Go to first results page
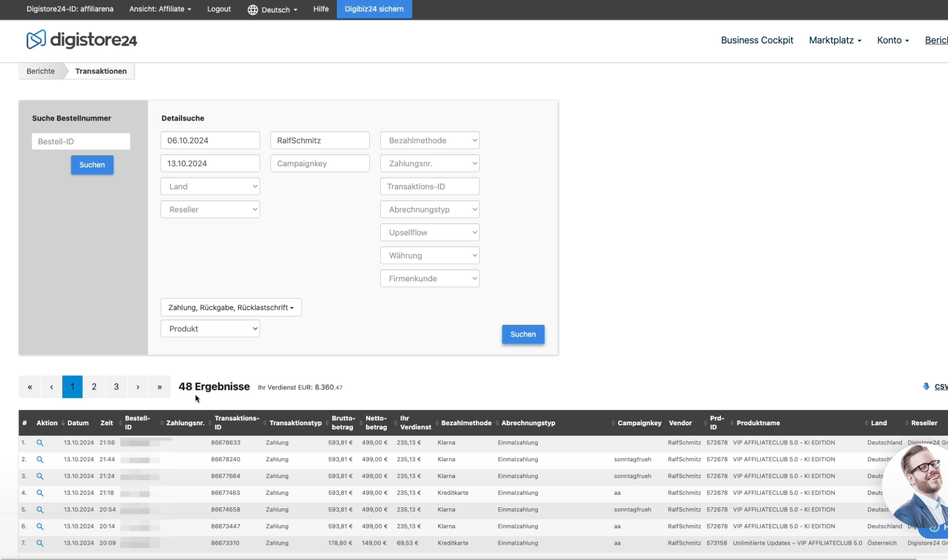The height and width of the screenshot is (560, 948). [x=30, y=387]
